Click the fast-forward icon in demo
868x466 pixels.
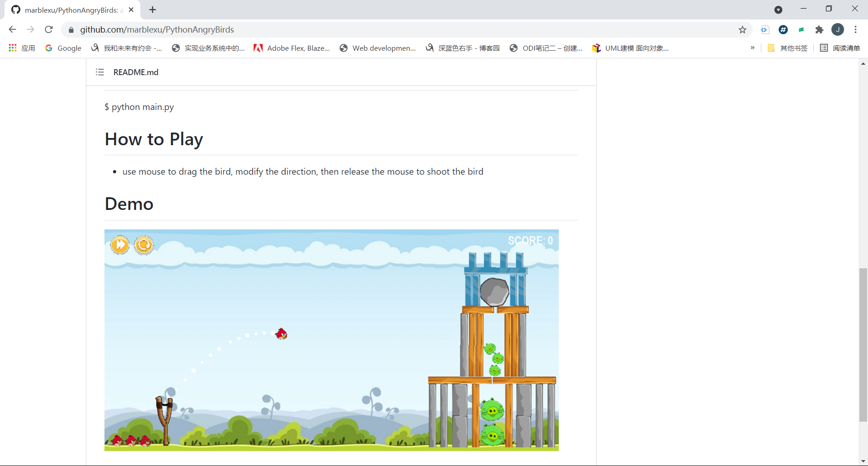(120, 245)
